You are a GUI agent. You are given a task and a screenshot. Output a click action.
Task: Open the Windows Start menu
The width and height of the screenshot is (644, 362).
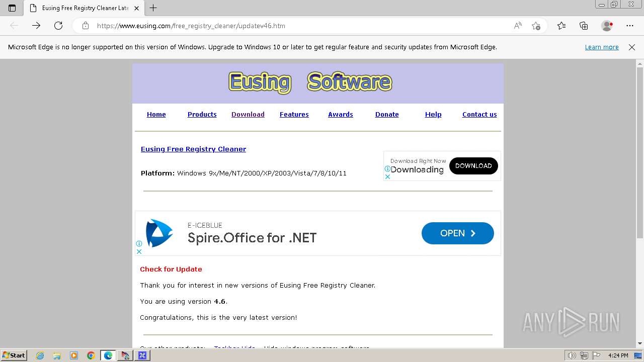click(x=14, y=355)
